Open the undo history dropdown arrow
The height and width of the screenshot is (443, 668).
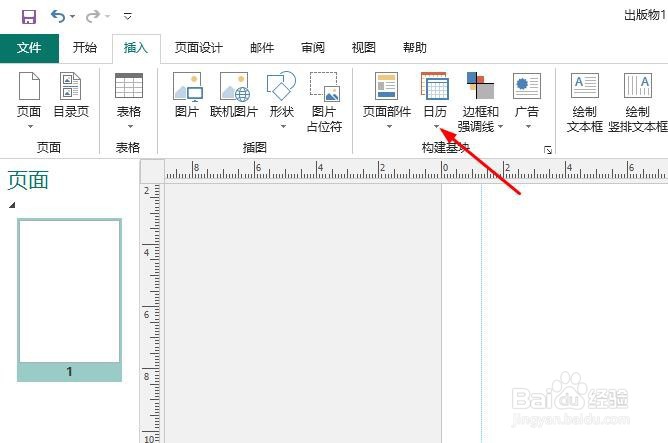pyautogui.click(x=72, y=17)
